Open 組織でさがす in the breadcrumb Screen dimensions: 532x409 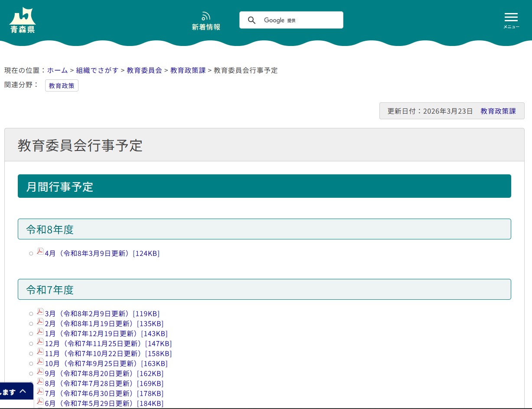(97, 70)
